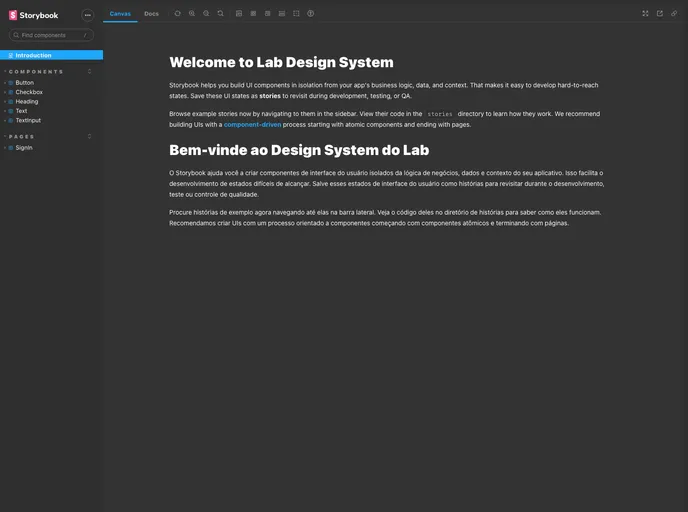688x512 pixels.
Task: Switch to the Docs tab
Action: point(151,14)
